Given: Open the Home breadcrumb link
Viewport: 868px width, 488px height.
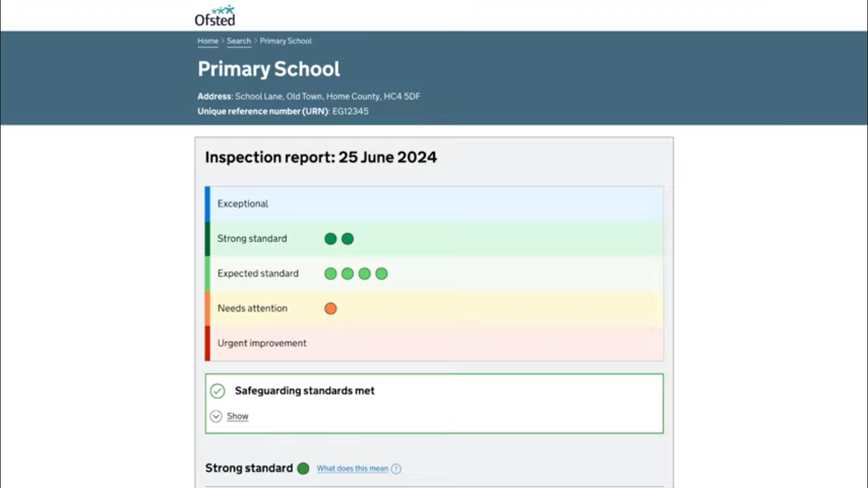Looking at the screenshot, I should [208, 41].
